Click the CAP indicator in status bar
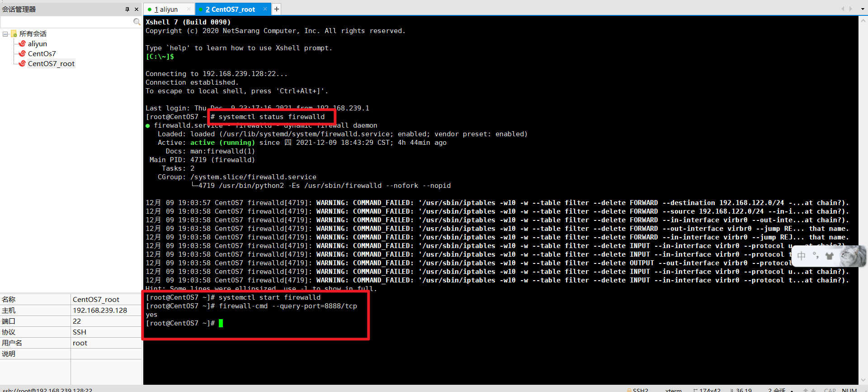The height and width of the screenshot is (392, 868). pos(830,390)
